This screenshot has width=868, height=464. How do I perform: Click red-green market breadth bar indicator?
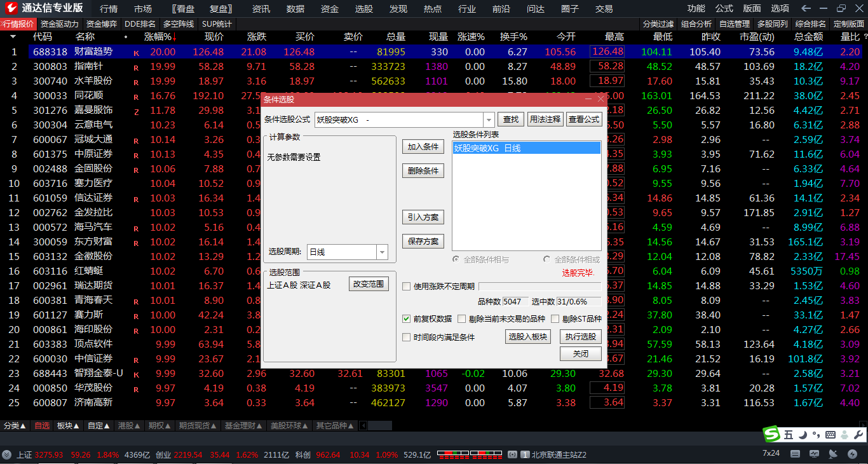(x=469, y=454)
